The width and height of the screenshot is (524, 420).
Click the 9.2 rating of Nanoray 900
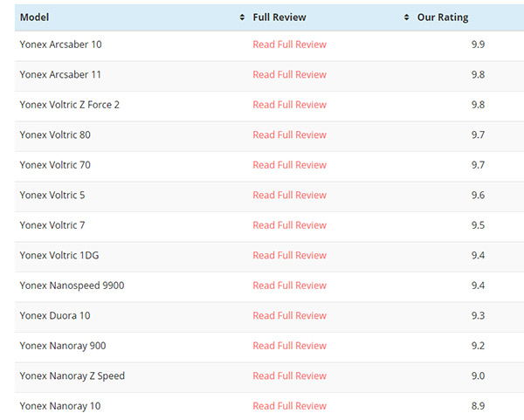[x=478, y=346]
